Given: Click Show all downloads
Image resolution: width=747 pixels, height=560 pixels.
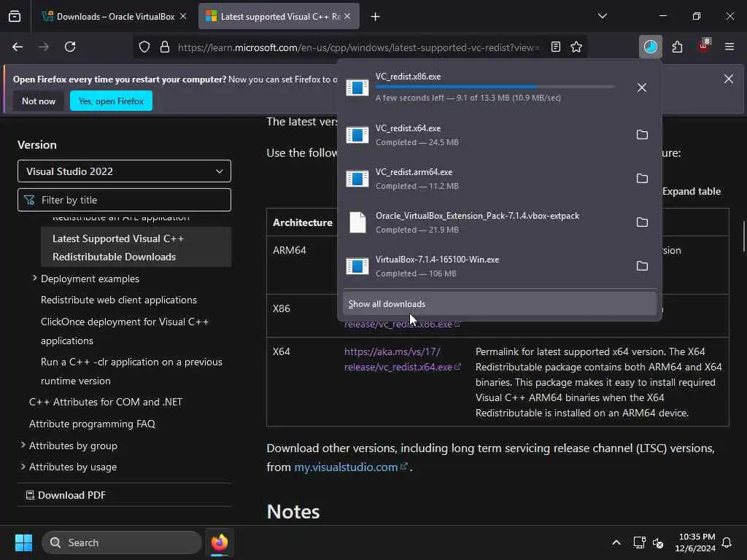Looking at the screenshot, I should click(x=499, y=304).
